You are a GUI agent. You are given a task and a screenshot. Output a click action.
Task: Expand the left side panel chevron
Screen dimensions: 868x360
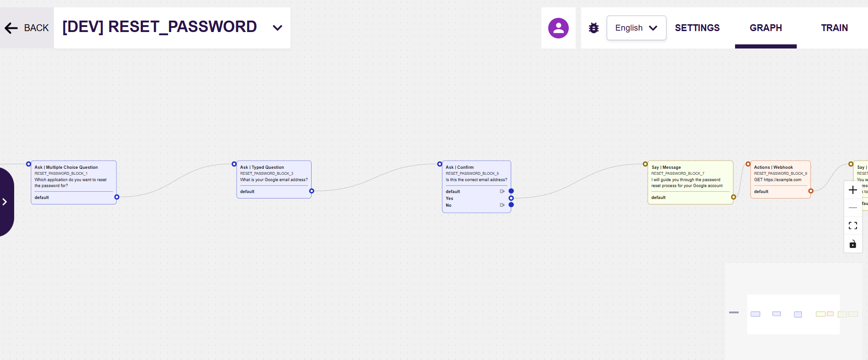click(x=5, y=202)
